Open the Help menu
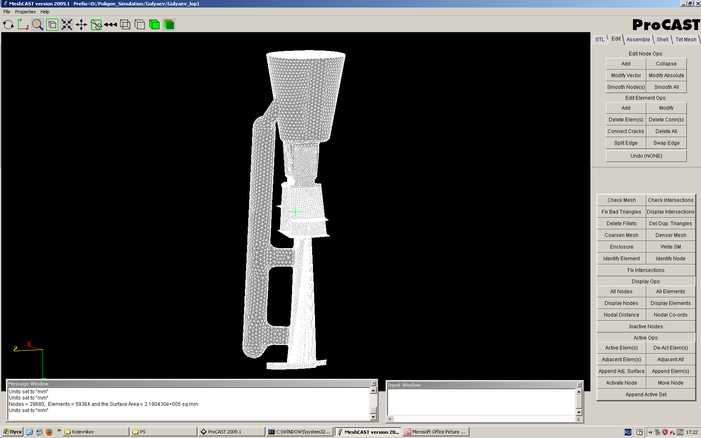Image resolution: width=701 pixels, height=438 pixels. point(45,12)
